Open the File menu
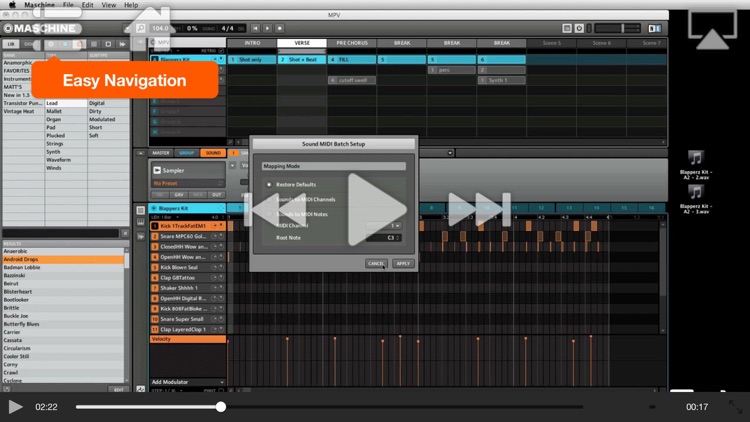The image size is (750, 422). (x=68, y=5)
